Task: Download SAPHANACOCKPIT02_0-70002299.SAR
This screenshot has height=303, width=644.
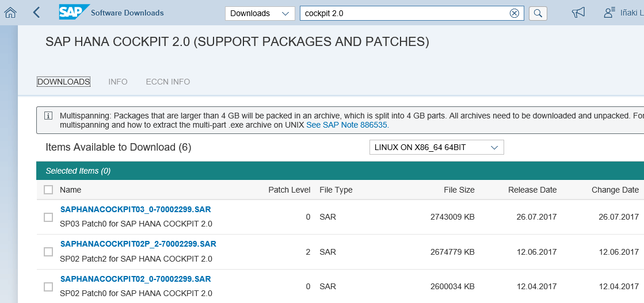Action: [x=136, y=279]
